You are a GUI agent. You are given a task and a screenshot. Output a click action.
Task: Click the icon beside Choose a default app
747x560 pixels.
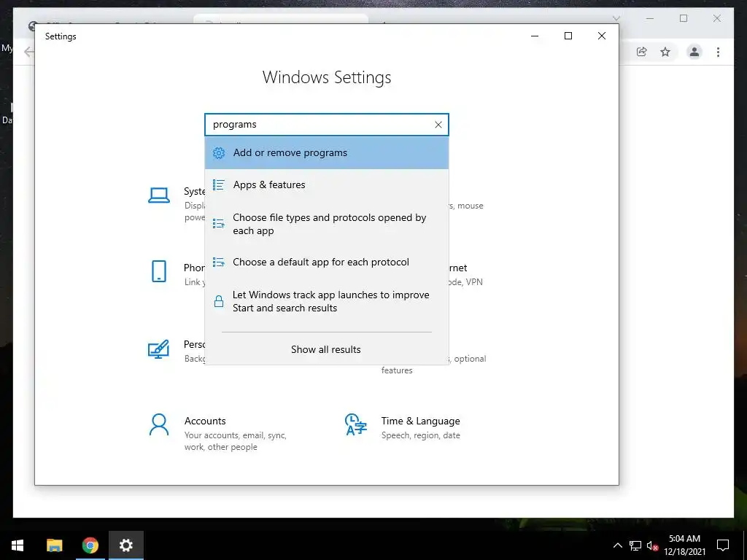coord(219,262)
